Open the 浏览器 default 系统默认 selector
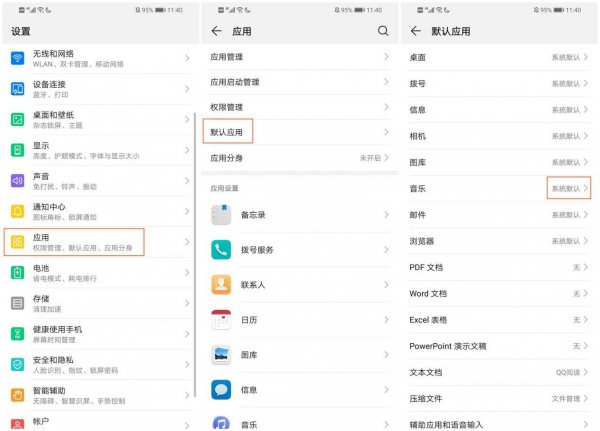 [x=569, y=241]
